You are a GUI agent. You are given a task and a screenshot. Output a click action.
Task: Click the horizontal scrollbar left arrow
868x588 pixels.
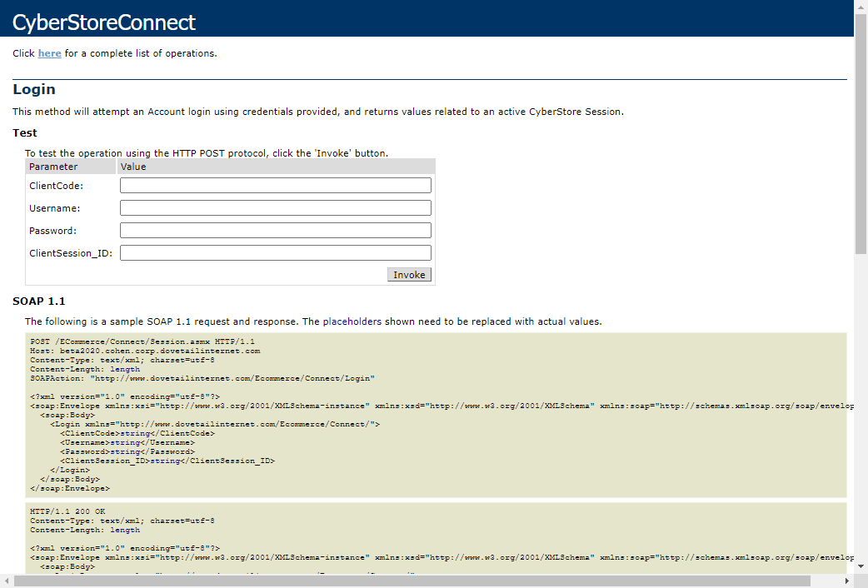click(7, 581)
